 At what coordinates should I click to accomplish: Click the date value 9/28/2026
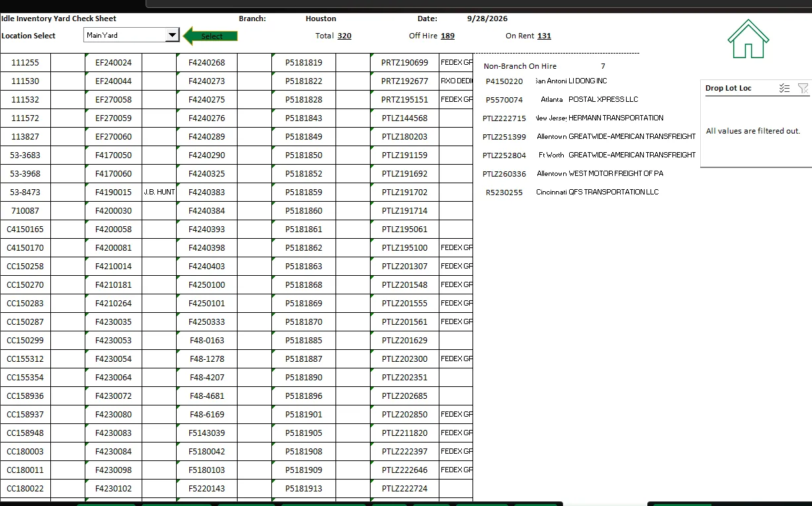pyautogui.click(x=487, y=19)
